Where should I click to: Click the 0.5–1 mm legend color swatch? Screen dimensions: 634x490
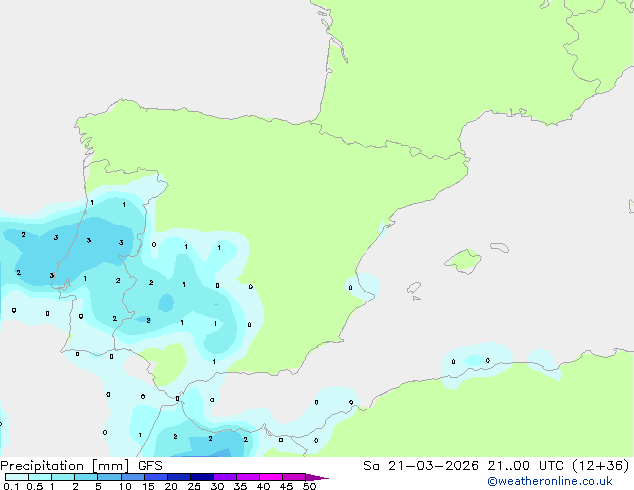[x=40, y=477]
